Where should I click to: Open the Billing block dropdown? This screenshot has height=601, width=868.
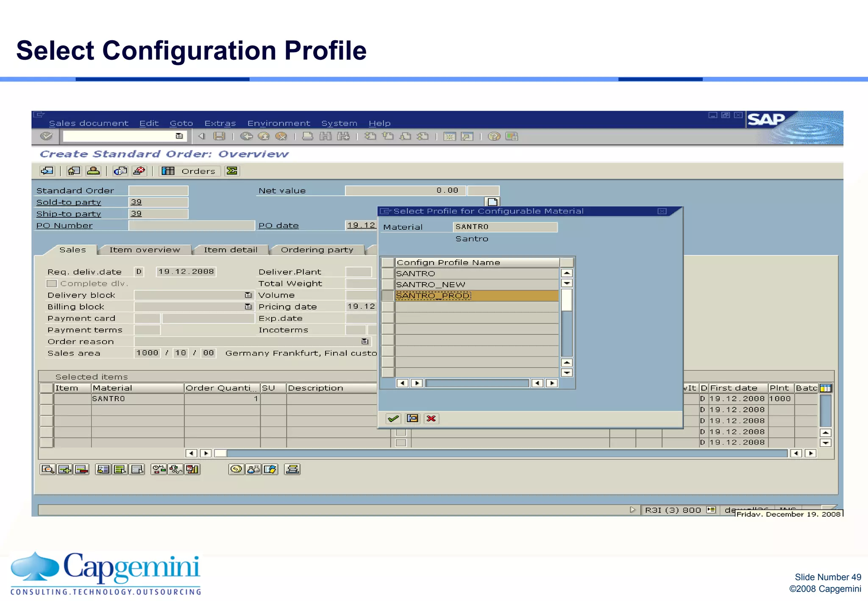click(x=248, y=306)
